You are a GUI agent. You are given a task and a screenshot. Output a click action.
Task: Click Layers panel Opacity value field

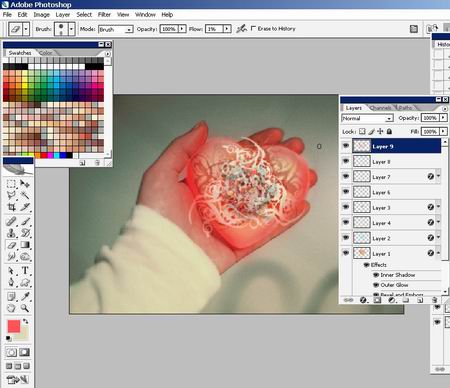coord(430,118)
